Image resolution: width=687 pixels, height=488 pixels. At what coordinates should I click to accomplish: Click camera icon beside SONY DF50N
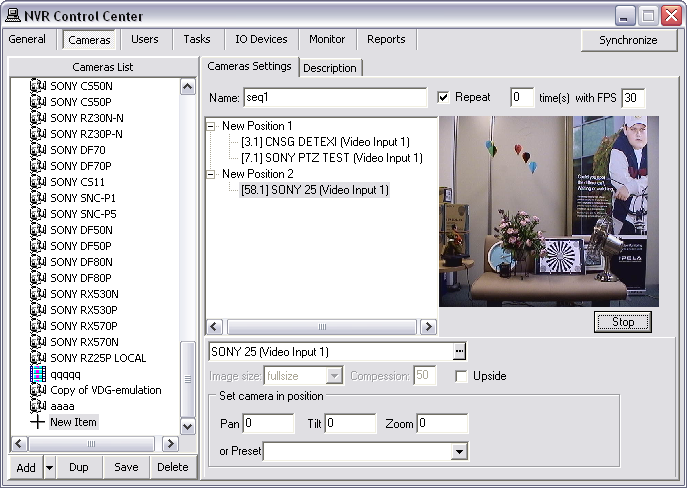pos(38,230)
